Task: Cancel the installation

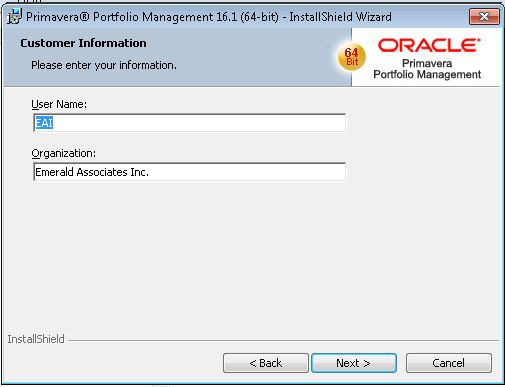Action: 449,363
